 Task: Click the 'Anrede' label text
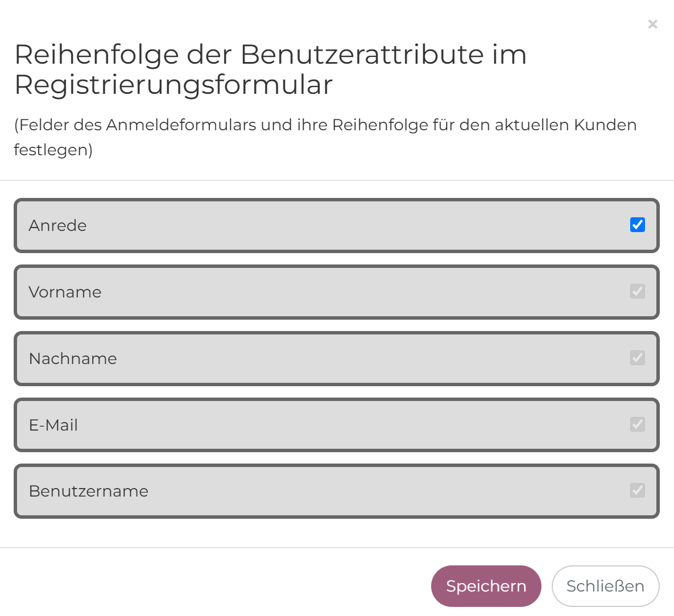pyautogui.click(x=57, y=226)
